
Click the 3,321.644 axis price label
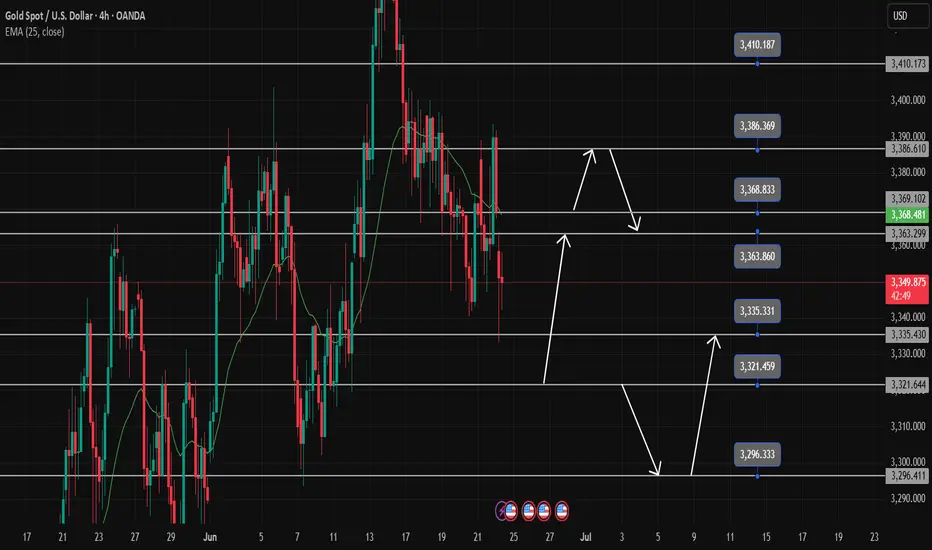pyautogui.click(x=908, y=385)
